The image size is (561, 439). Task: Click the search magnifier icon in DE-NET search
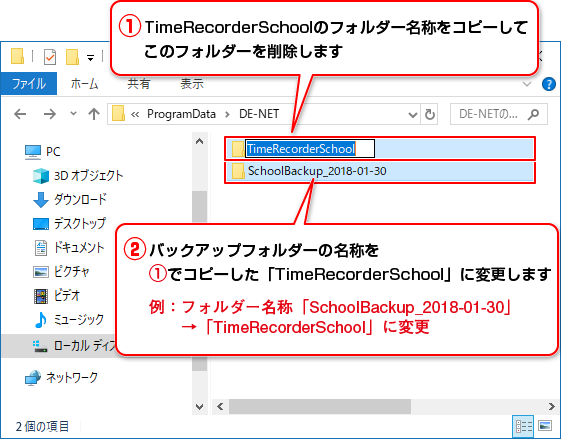point(533,114)
